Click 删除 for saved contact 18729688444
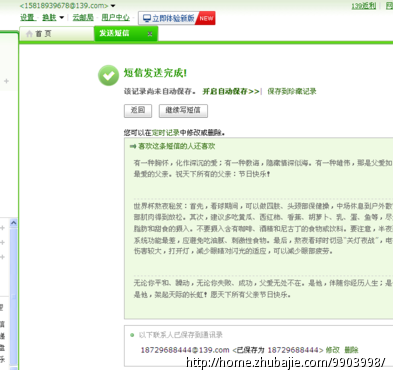This screenshot has height=370, width=393. click(x=351, y=350)
